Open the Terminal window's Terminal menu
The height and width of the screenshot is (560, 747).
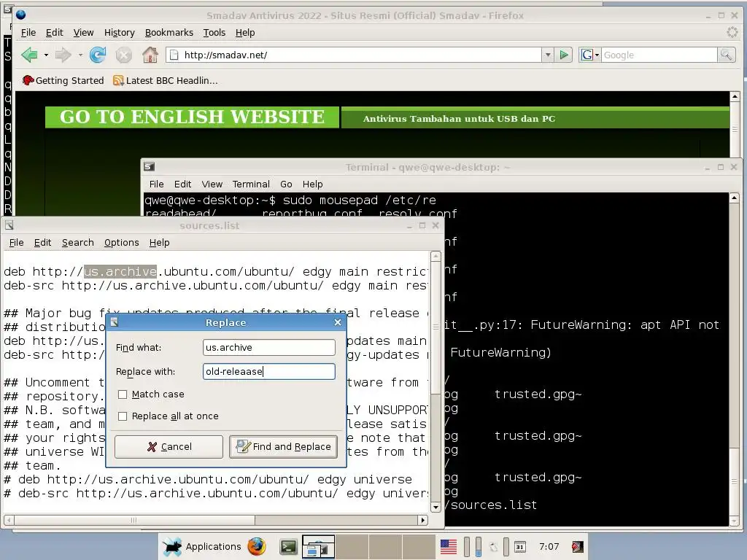coord(251,184)
